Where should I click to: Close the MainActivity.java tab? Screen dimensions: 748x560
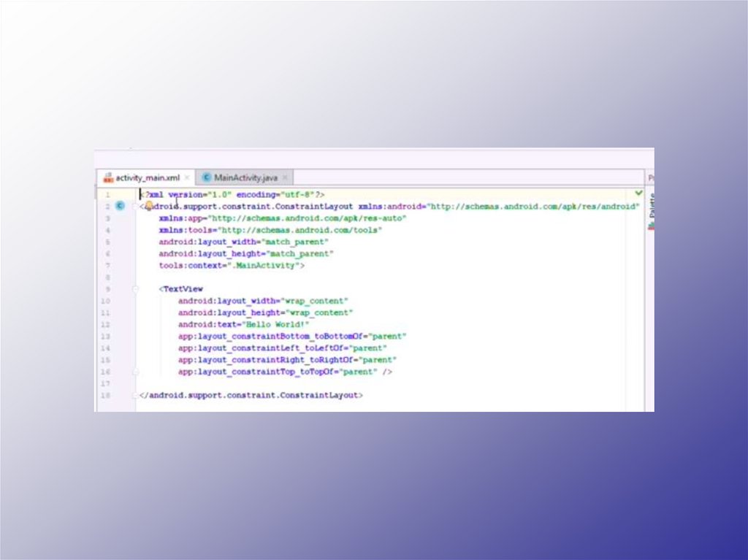tap(286, 177)
